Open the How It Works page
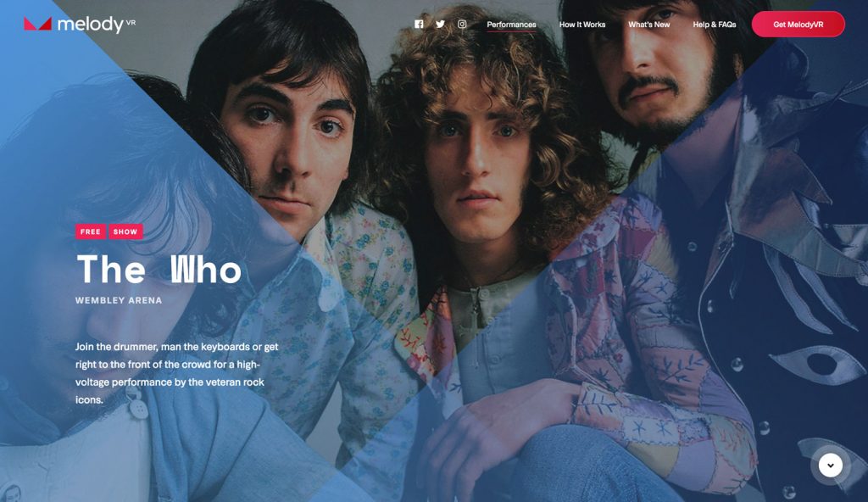 (581, 25)
